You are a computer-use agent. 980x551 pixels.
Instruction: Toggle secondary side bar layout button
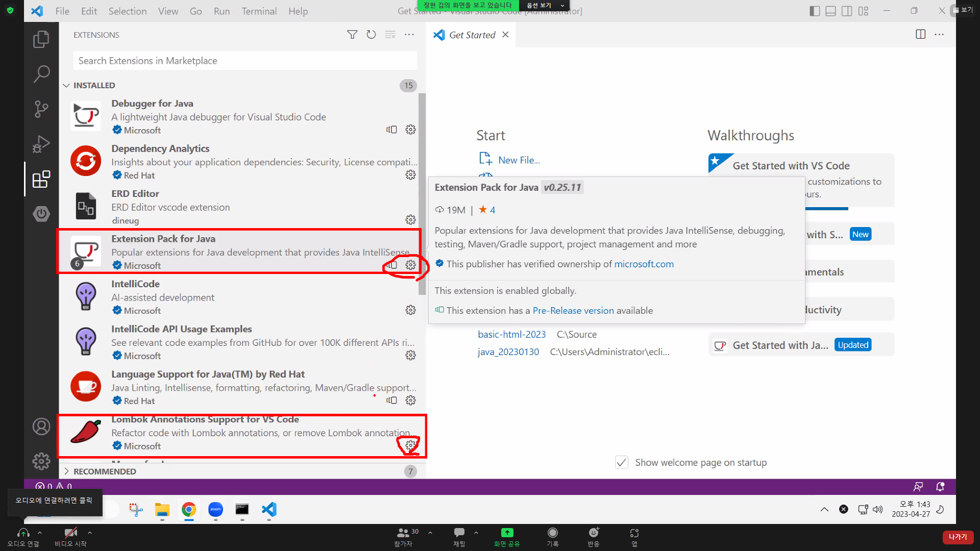[x=847, y=11]
